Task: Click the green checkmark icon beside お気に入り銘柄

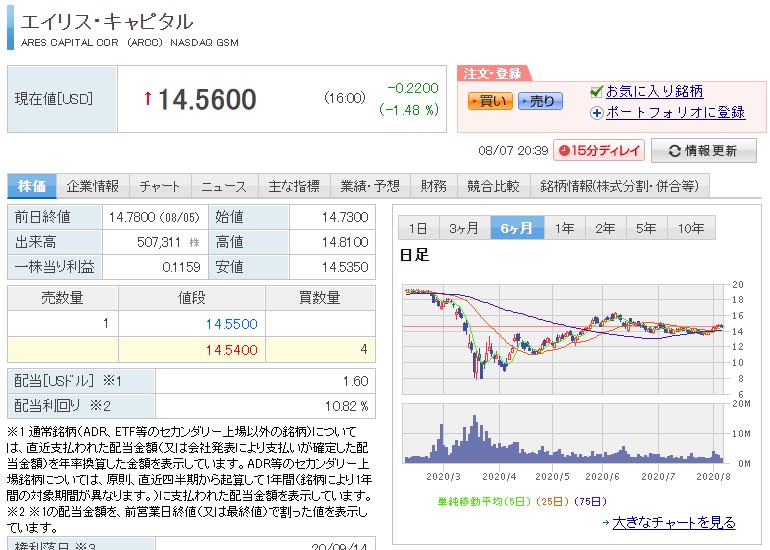Action: click(x=596, y=91)
